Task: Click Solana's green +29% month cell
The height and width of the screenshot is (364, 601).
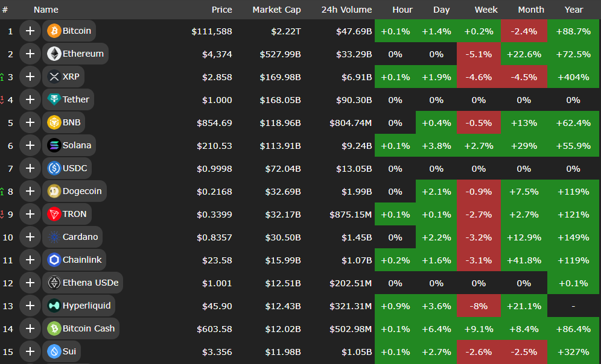Action: [x=524, y=145]
